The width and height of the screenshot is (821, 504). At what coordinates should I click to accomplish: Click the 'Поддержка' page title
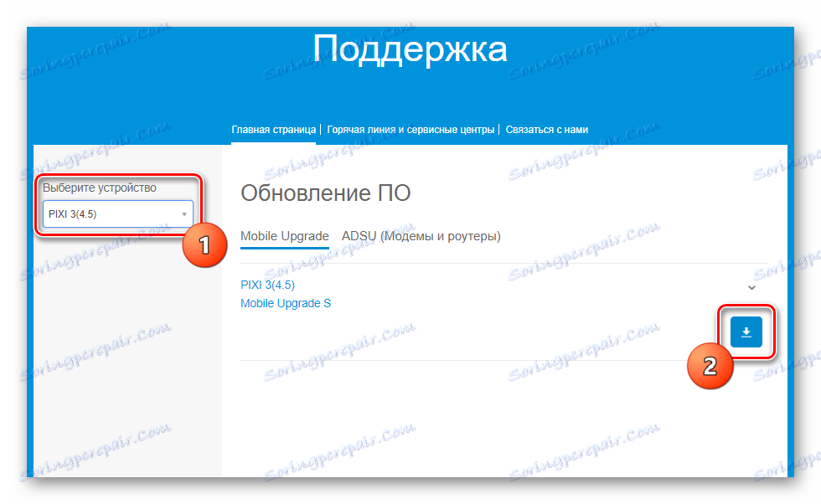tap(410, 49)
